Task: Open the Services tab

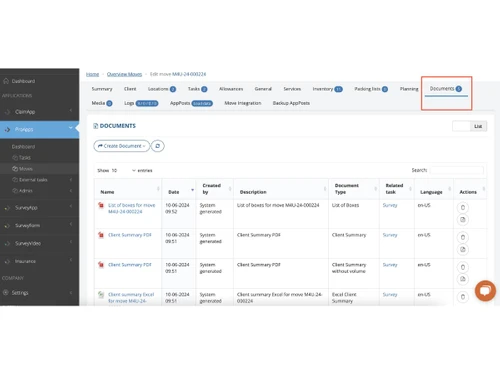Action: (x=292, y=89)
